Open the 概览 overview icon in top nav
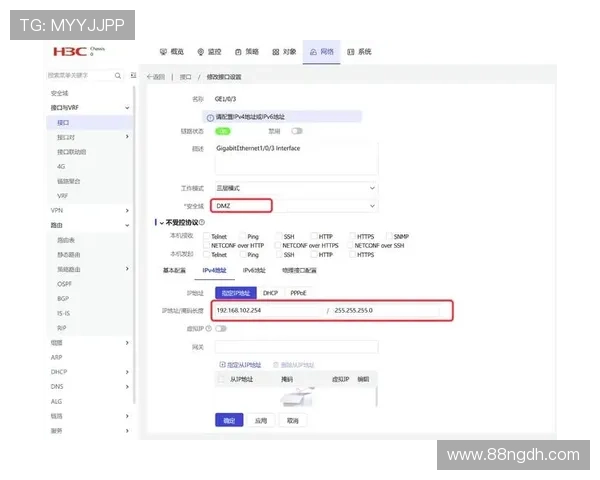 pyautogui.click(x=164, y=51)
